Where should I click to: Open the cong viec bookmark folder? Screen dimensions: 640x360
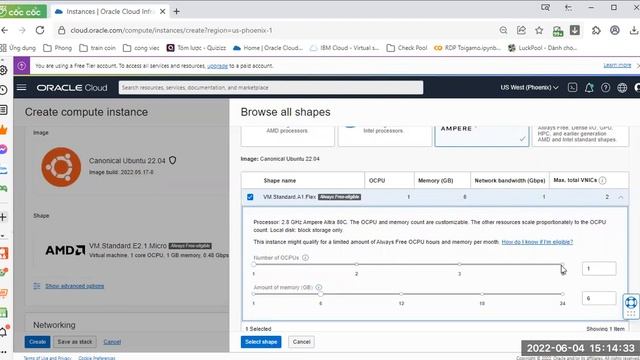141,48
